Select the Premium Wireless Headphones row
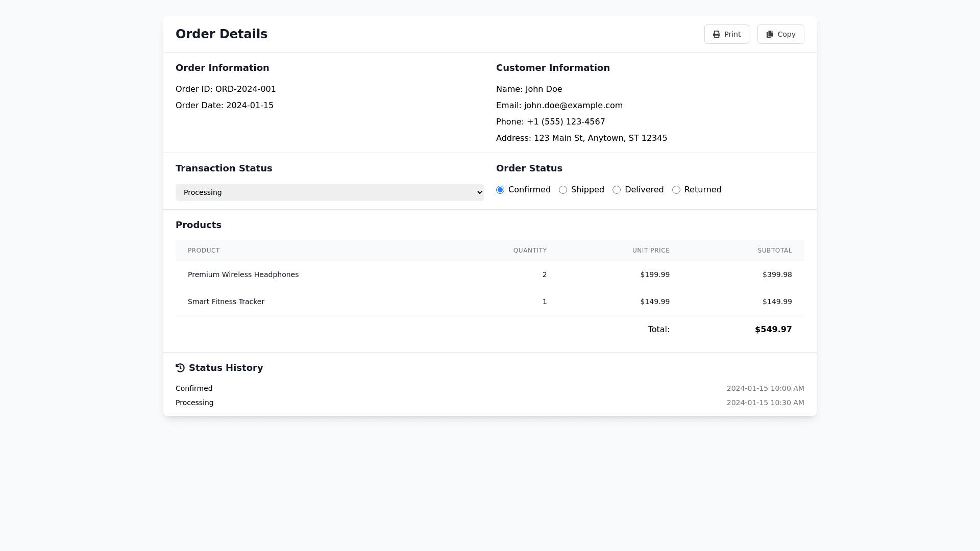This screenshot has width=980, height=551. [243, 274]
